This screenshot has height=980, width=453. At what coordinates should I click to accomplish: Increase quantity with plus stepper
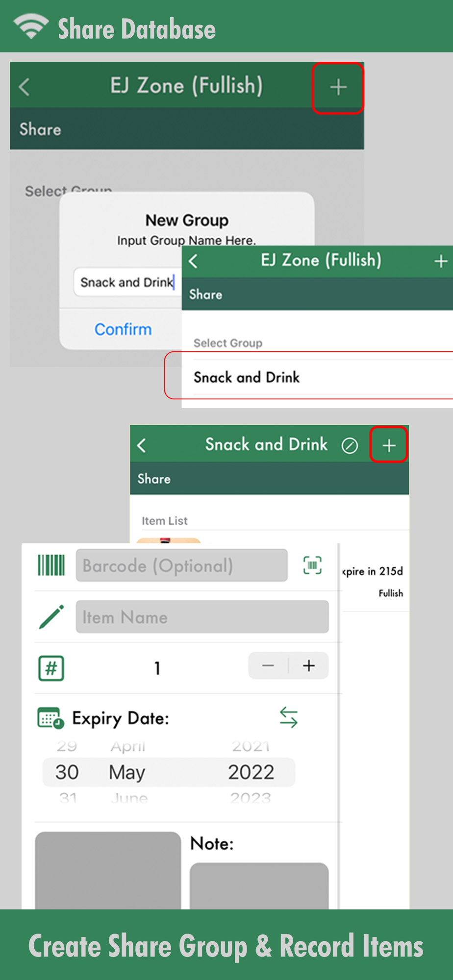pos(309,665)
